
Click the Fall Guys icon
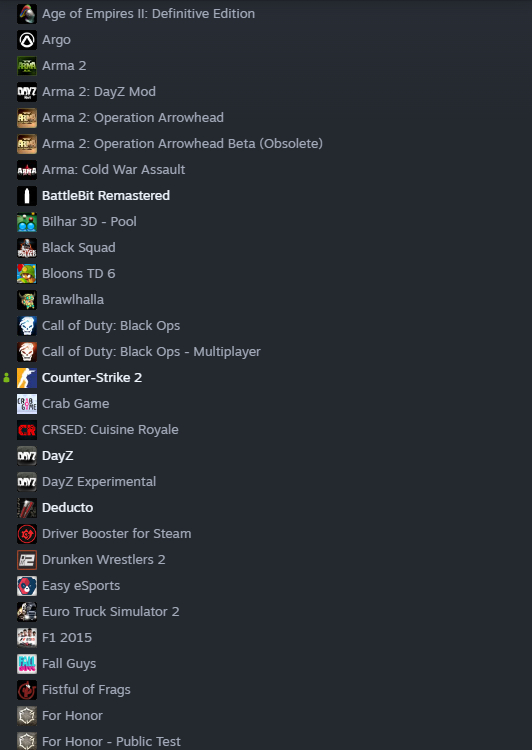tap(27, 664)
